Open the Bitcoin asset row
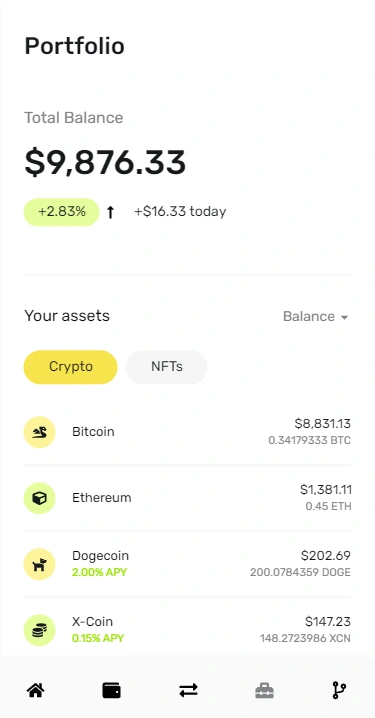The width and height of the screenshot is (375, 718). 187,432
